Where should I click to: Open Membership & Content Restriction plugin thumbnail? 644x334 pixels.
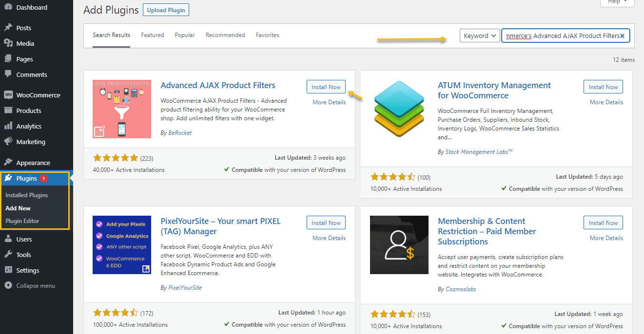pyautogui.click(x=399, y=245)
